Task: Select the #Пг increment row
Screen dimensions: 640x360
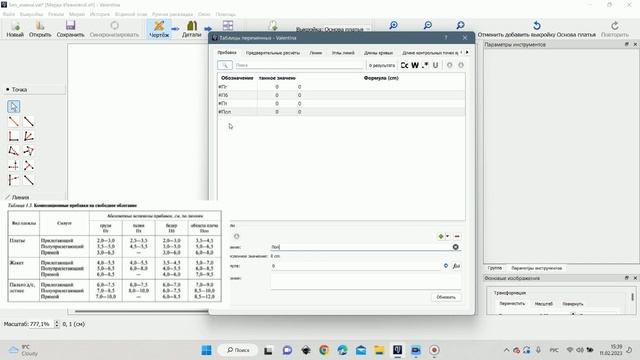Action: (x=341, y=87)
